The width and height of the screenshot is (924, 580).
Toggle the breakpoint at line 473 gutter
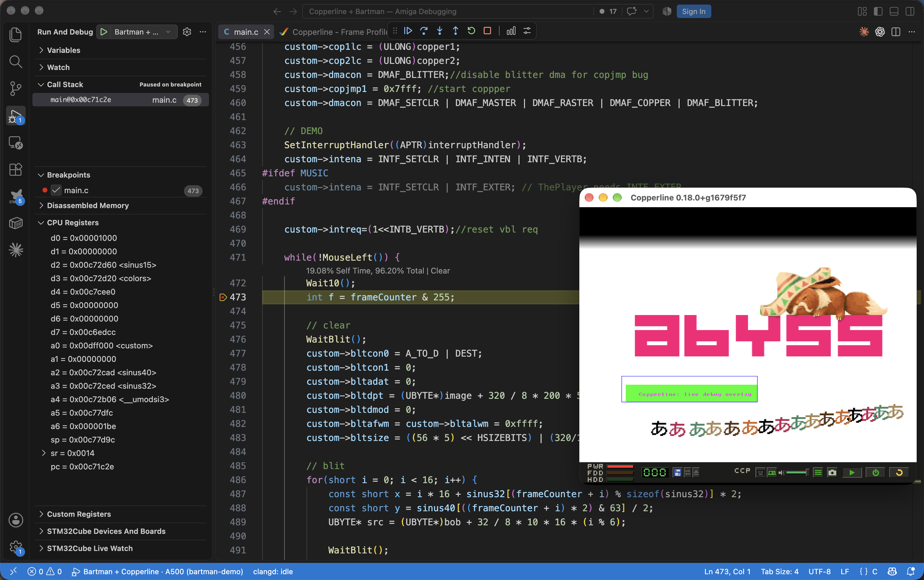[223, 297]
